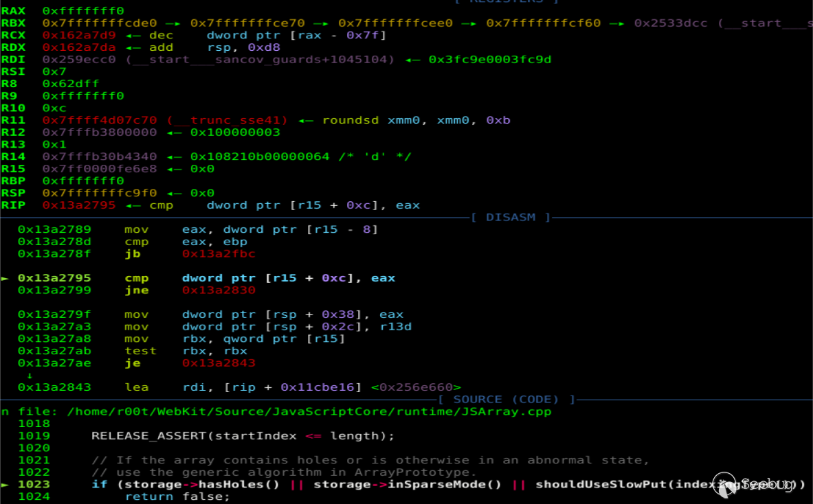Select the return false statement
This screenshot has height=504, width=813.
click(x=177, y=496)
